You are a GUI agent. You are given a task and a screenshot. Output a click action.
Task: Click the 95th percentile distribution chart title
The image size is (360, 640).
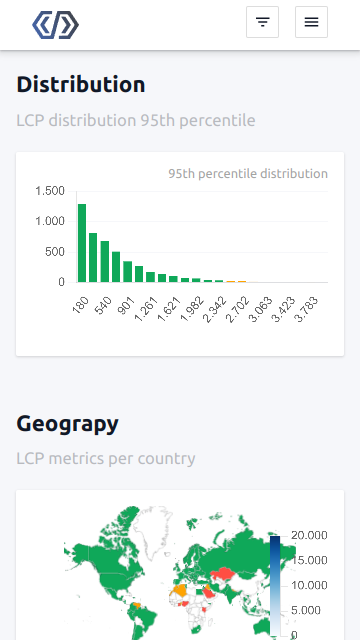248,173
